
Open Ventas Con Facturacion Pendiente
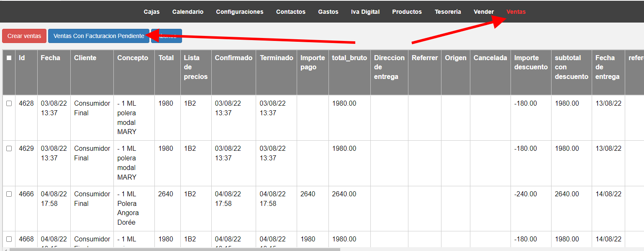(x=99, y=36)
